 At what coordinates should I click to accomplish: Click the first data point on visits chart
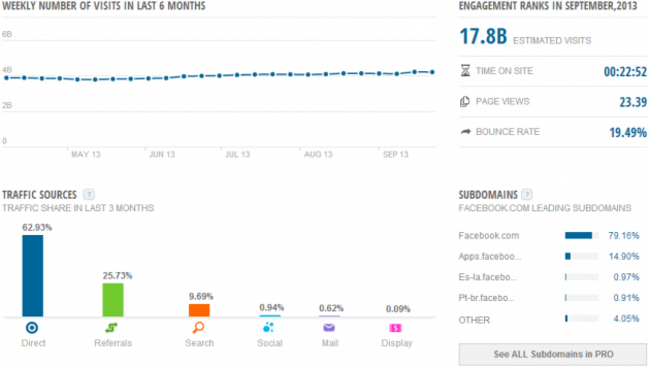click(x=6, y=78)
